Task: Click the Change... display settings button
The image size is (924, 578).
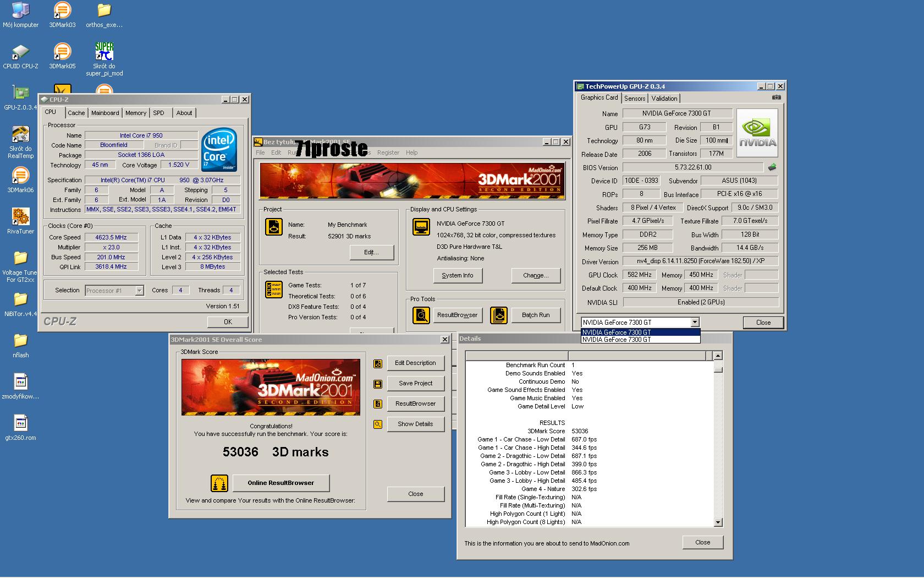Action: (536, 275)
